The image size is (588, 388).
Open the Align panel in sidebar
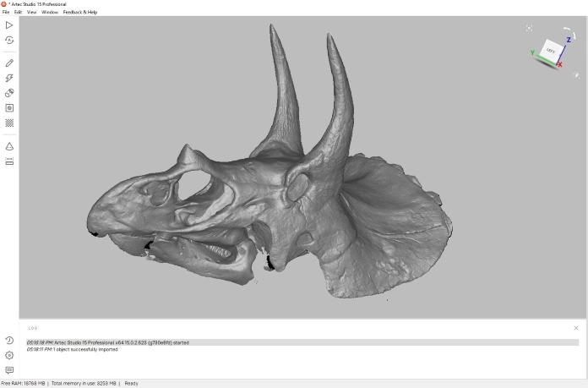click(x=9, y=108)
